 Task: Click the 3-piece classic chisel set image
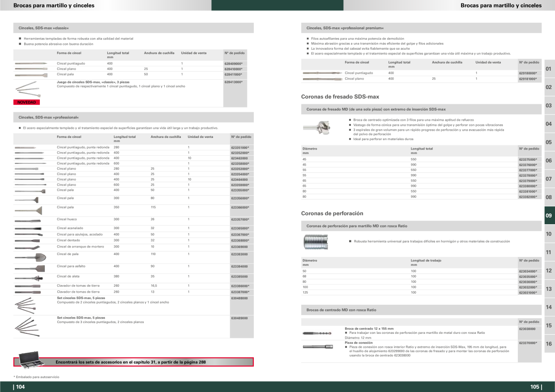(x=29, y=90)
